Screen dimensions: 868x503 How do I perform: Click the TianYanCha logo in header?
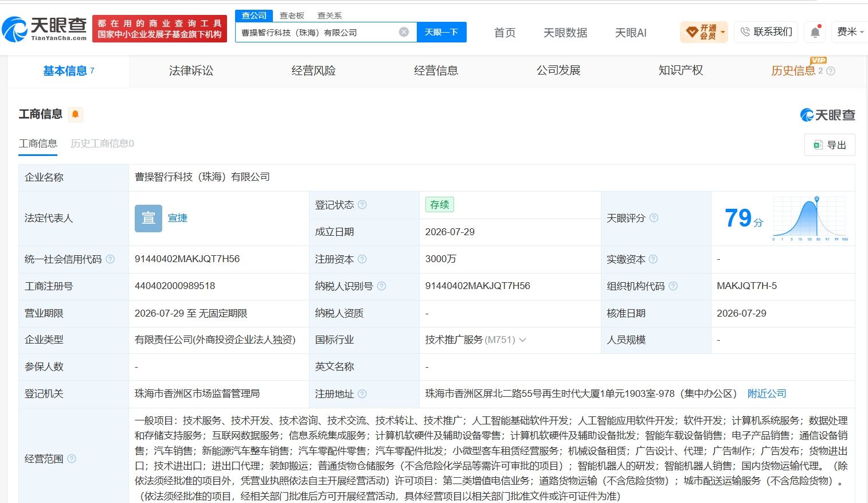pyautogui.click(x=44, y=29)
